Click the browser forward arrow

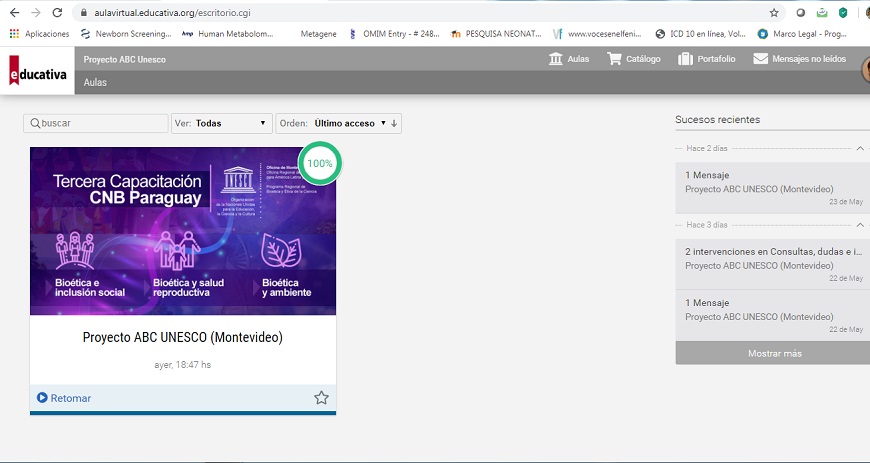click(36, 12)
